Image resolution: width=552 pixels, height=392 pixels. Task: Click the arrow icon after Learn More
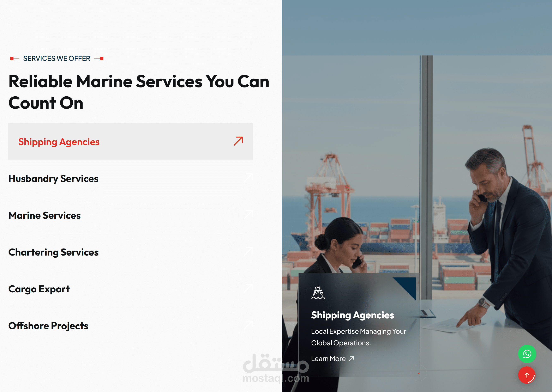point(352,358)
